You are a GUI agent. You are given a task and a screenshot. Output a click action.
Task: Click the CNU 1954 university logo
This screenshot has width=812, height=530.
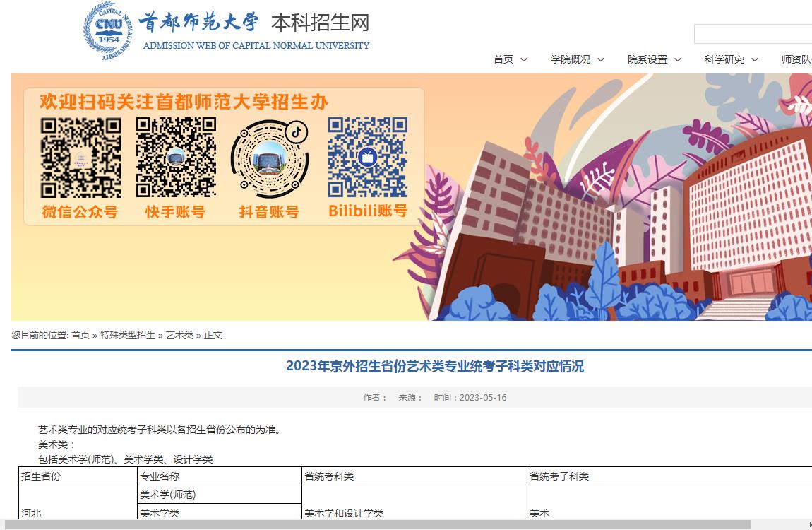108,31
